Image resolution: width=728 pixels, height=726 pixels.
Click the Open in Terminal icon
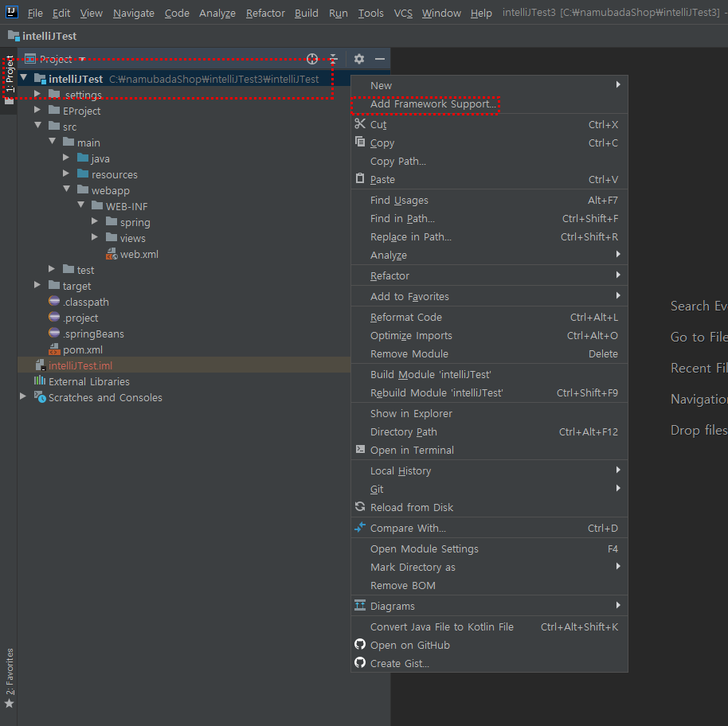pos(360,449)
